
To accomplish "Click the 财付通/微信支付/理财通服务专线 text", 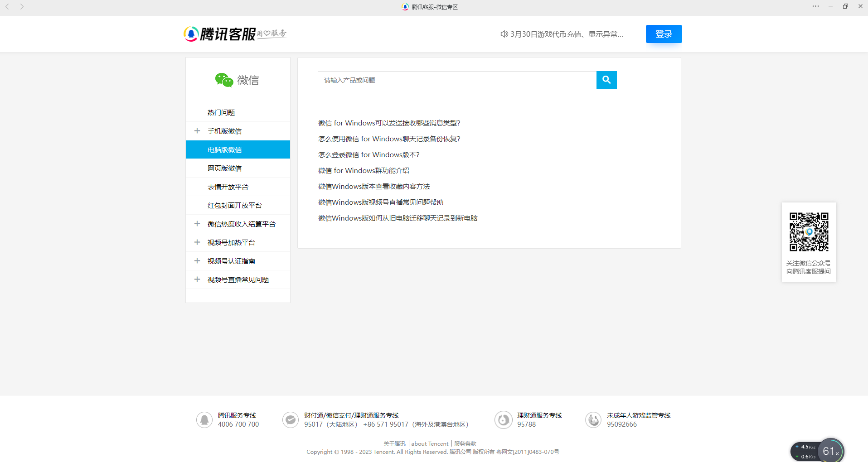I will 351,415.
